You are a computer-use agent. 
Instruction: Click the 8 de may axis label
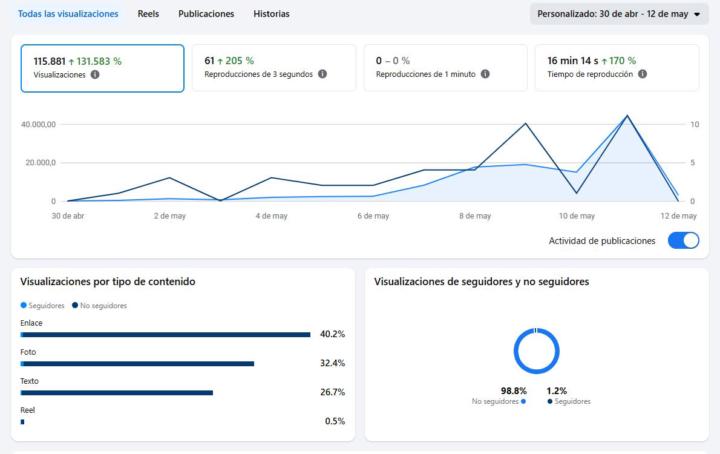[475, 216]
